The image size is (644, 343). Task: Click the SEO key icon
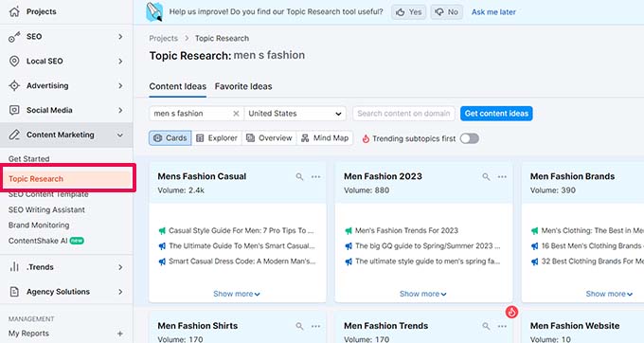tap(14, 37)
